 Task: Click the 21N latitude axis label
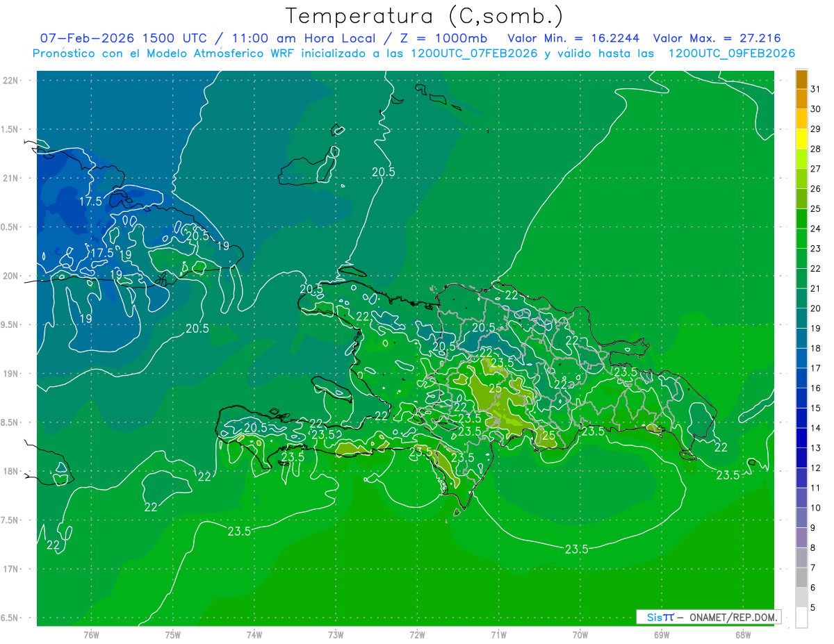tap(11, 178)
